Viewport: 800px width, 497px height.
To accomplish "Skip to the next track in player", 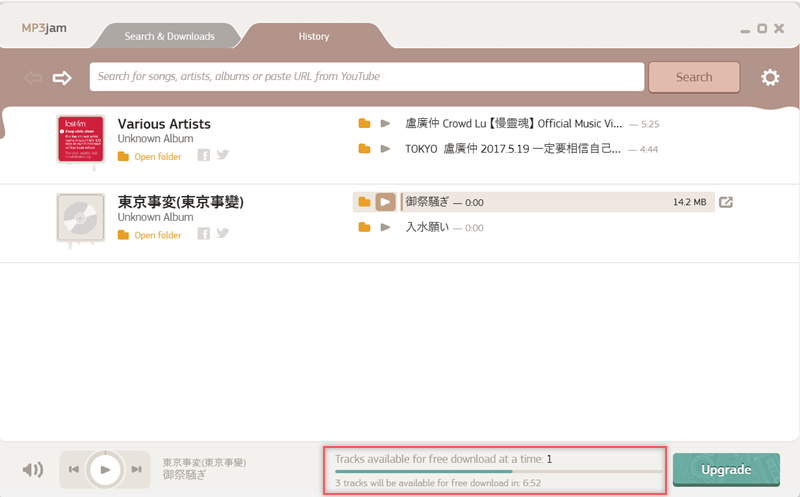I will pos(136,469).
